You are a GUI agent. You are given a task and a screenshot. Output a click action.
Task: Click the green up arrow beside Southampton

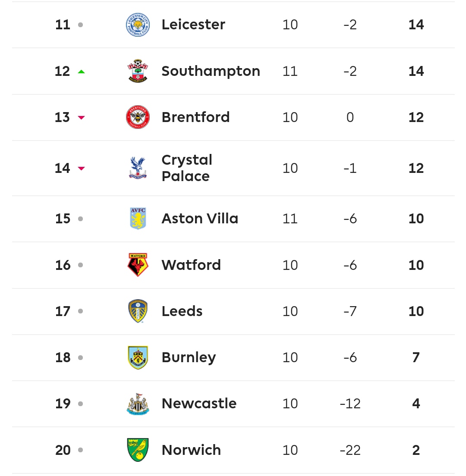tap(81, 72)
